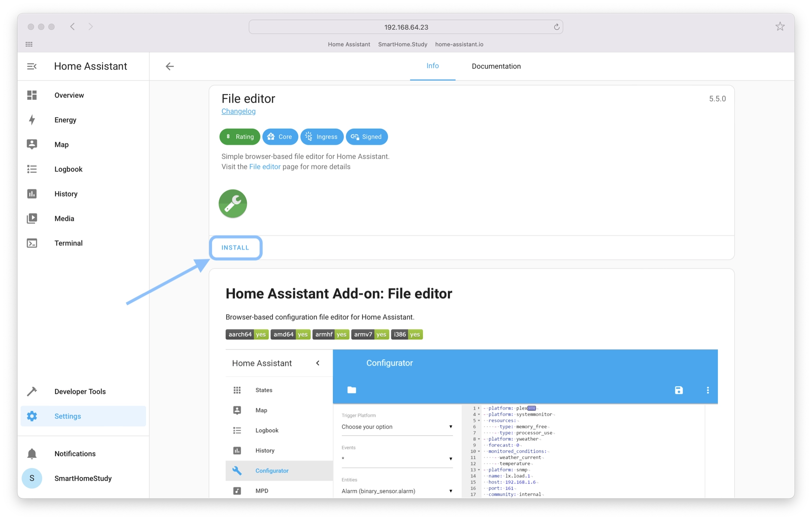The width and height of the screenshot is (812, 520).
Task: Click the Media player icon
Action: pyautogui.click(x=32, y=218)
